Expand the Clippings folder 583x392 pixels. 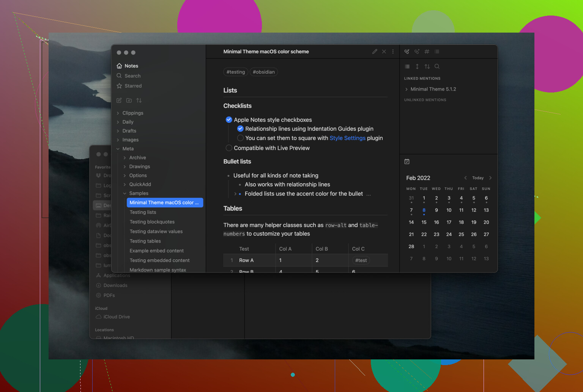(132, 113)
